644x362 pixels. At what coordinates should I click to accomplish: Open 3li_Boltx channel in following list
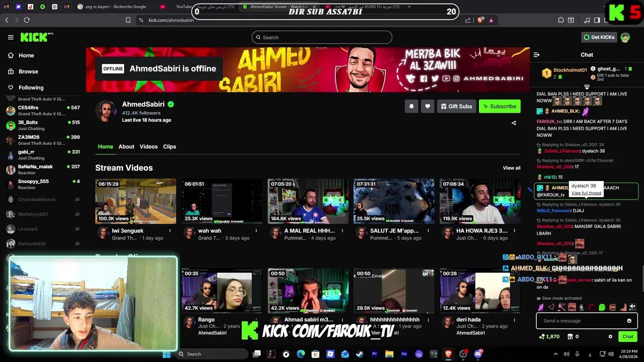click(43, 125)
